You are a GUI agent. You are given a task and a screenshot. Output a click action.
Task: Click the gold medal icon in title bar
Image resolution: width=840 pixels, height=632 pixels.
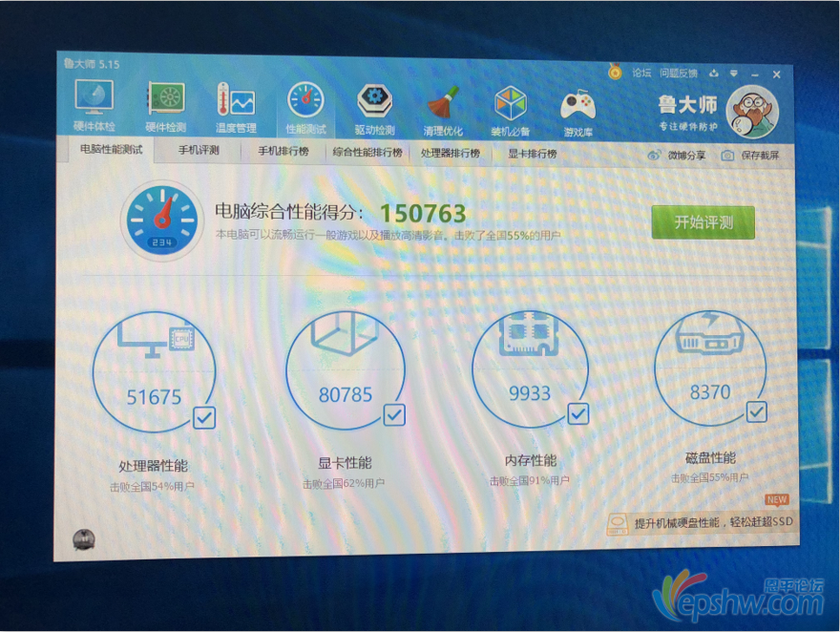pos(615,72)
